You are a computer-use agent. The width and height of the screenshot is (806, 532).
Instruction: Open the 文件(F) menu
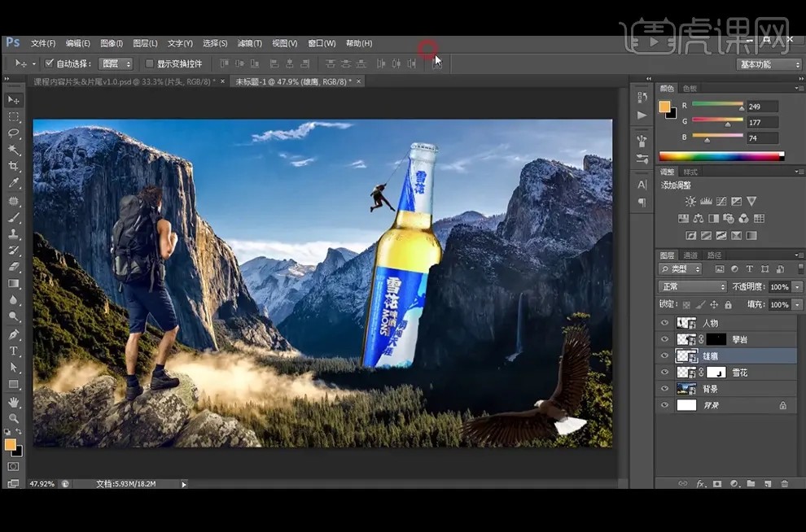[x=43, y=43]
